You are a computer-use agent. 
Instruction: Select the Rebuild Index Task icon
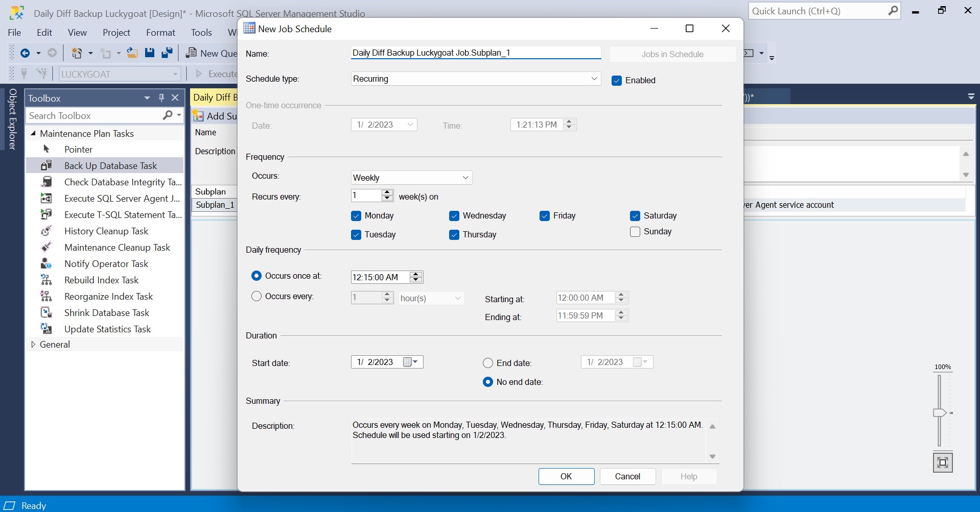click(46, 280)
